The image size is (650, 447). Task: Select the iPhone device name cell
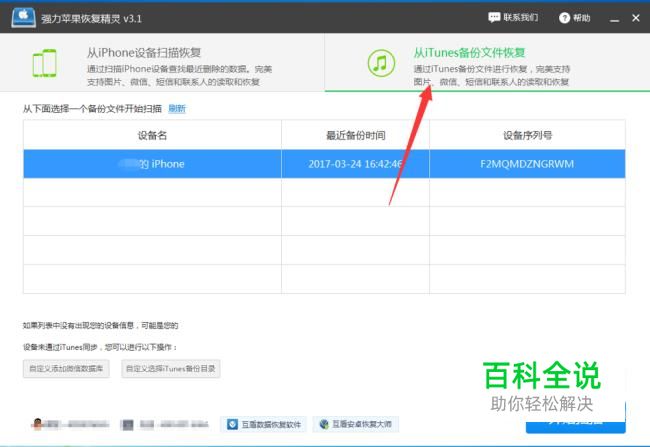[152, 164]
